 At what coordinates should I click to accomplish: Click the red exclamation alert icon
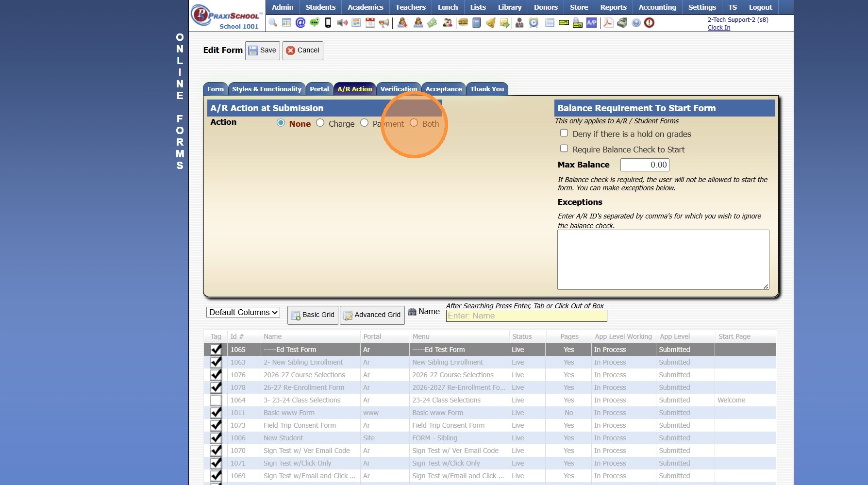650,23
